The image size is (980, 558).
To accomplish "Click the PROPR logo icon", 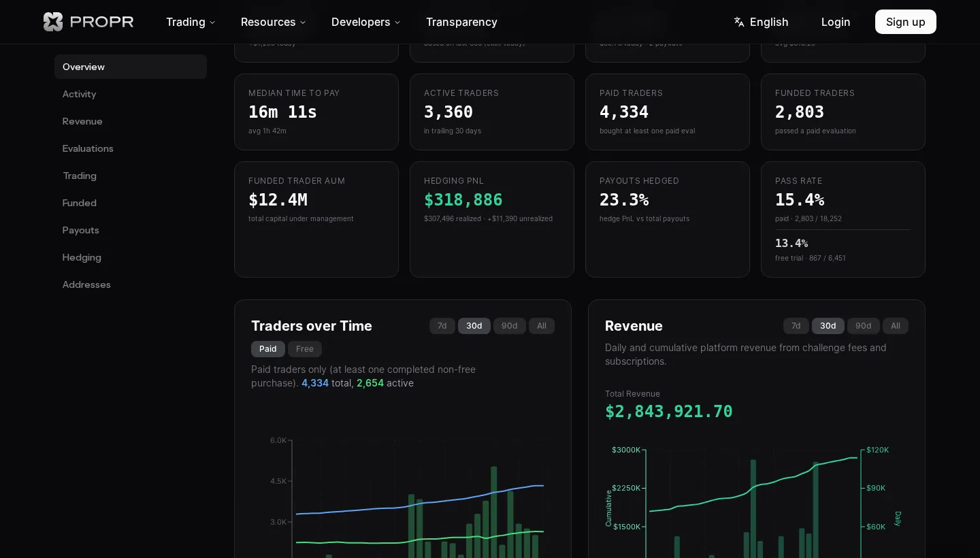I will pos(53,22).
